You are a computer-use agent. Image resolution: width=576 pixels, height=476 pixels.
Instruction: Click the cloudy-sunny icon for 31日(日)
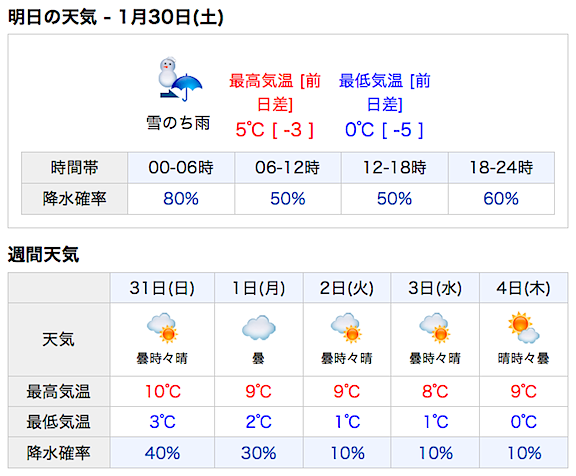click(162, 328)
